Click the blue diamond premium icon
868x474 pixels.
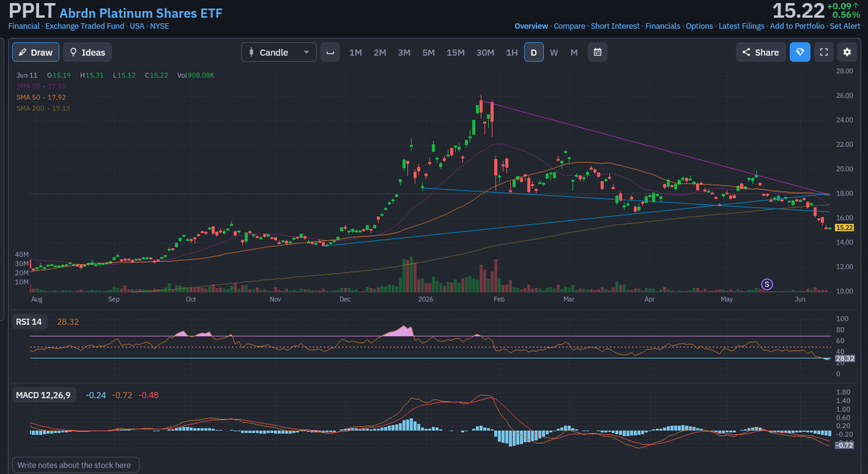(800, 52)
